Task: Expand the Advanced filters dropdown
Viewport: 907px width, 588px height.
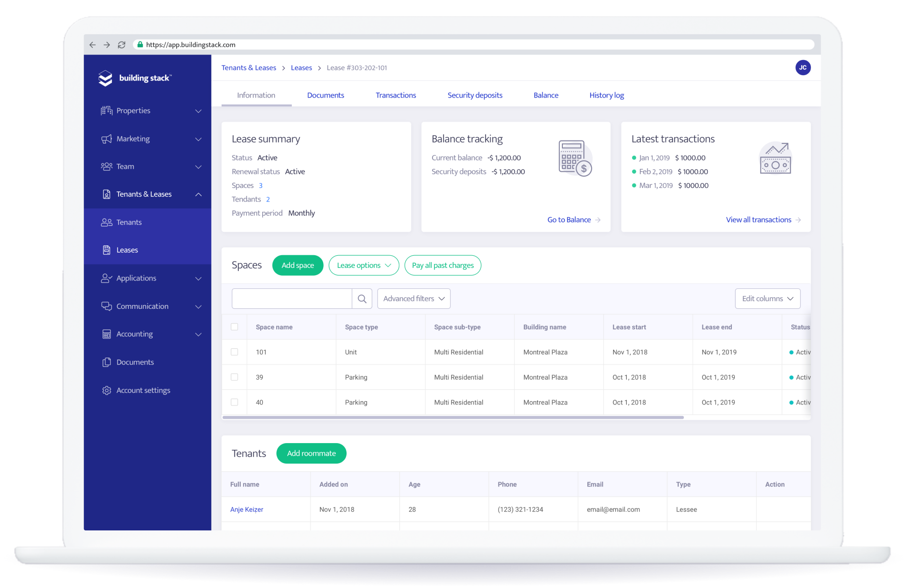Action: 413,298
